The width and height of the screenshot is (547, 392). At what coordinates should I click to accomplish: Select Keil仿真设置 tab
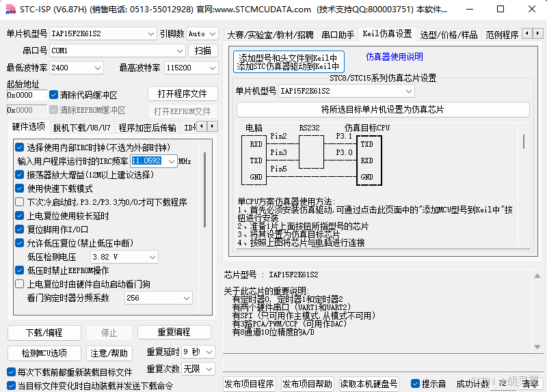[x=387, y=33]
